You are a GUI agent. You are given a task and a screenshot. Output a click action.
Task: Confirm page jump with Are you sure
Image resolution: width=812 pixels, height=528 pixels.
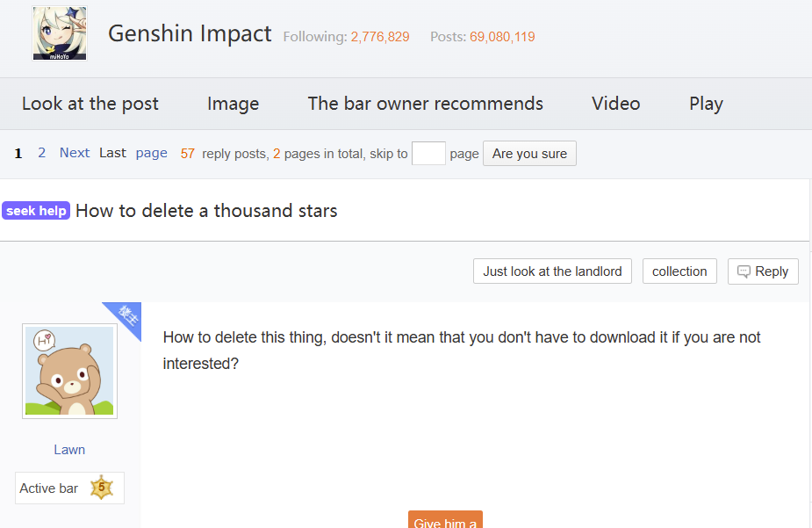pos(529,154)
